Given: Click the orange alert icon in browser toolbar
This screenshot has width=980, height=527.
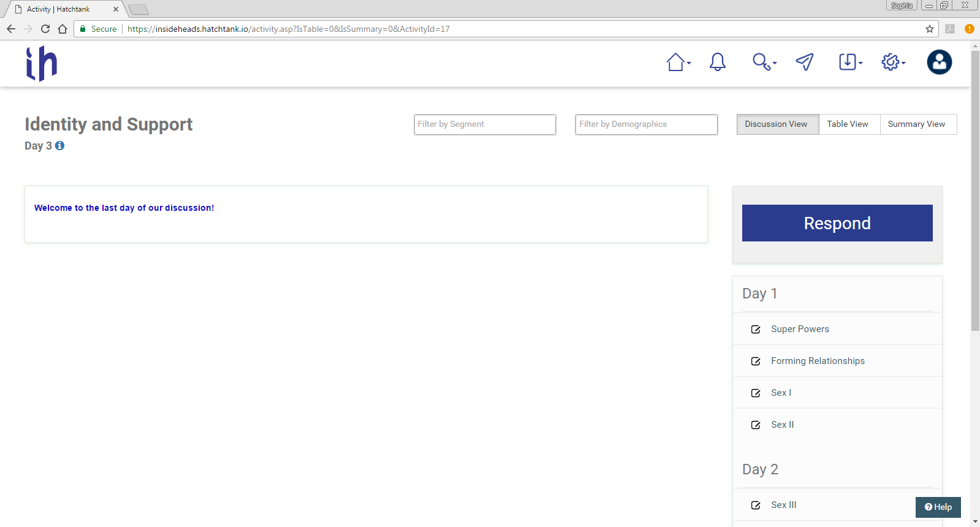Looking at the screenshot, I should [x=970, y=29].
